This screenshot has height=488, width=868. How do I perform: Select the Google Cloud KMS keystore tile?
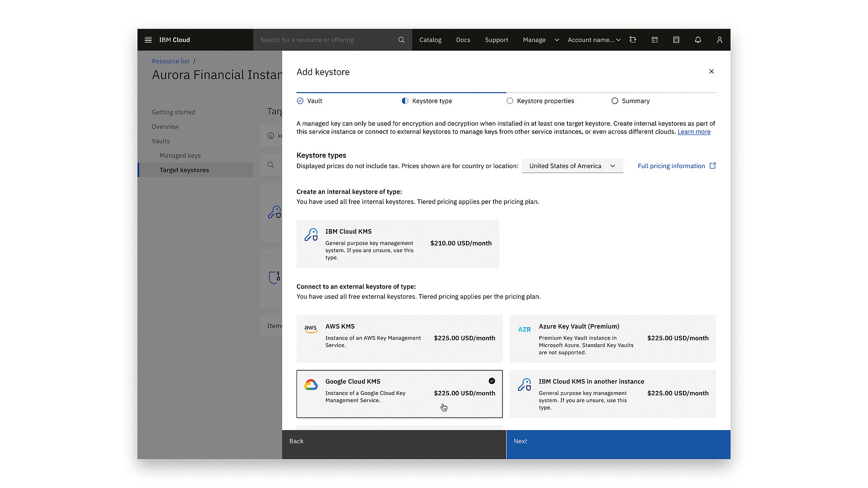click(399, 394)
